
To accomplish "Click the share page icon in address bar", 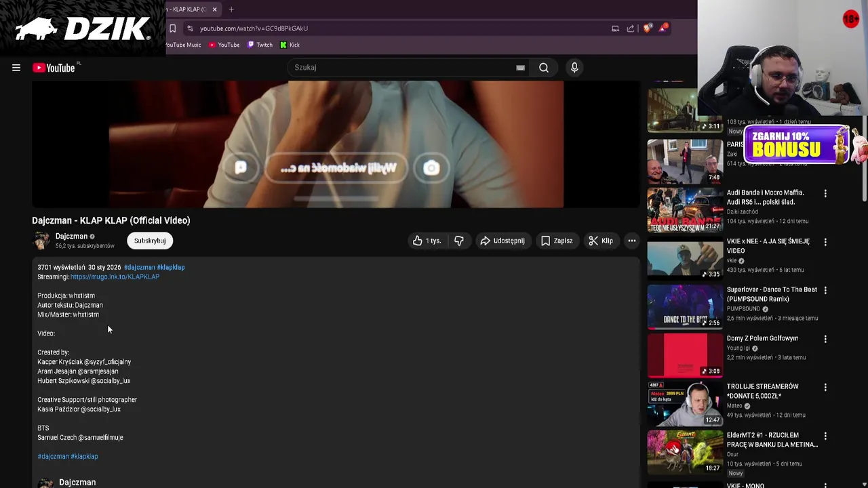I will (631, 28).
